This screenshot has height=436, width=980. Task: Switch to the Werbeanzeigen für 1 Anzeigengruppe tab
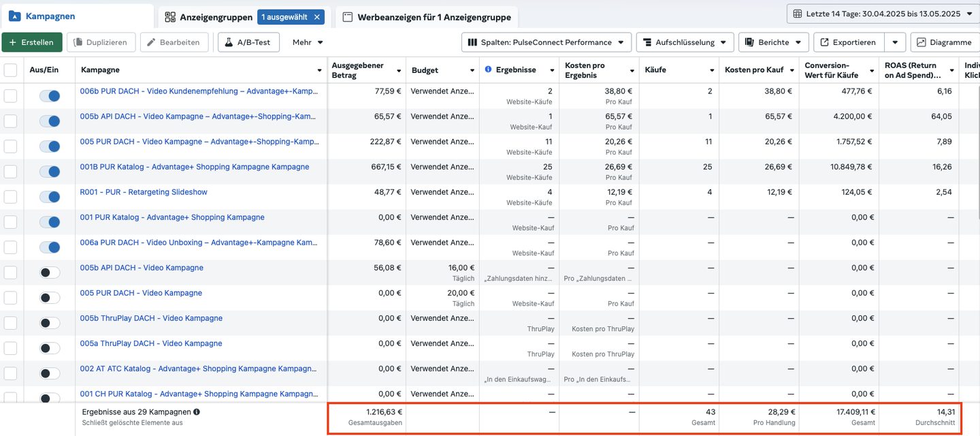coord(427,17)
